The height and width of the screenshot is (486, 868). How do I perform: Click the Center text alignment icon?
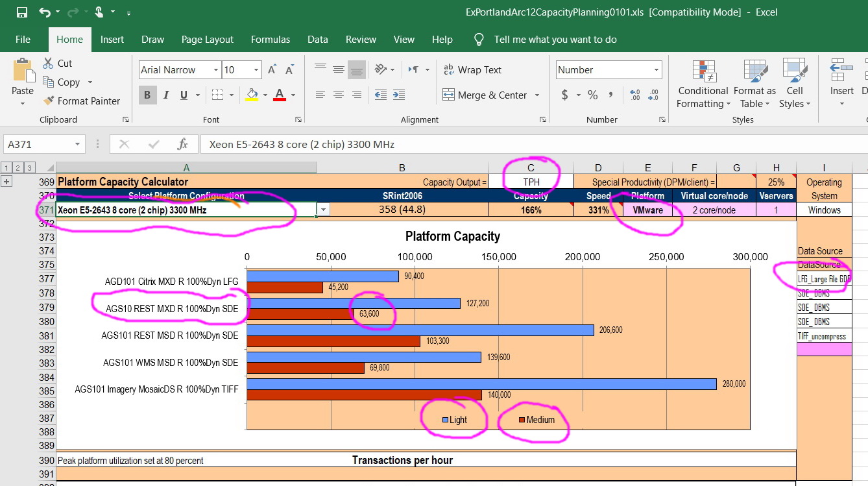[338, 95]
